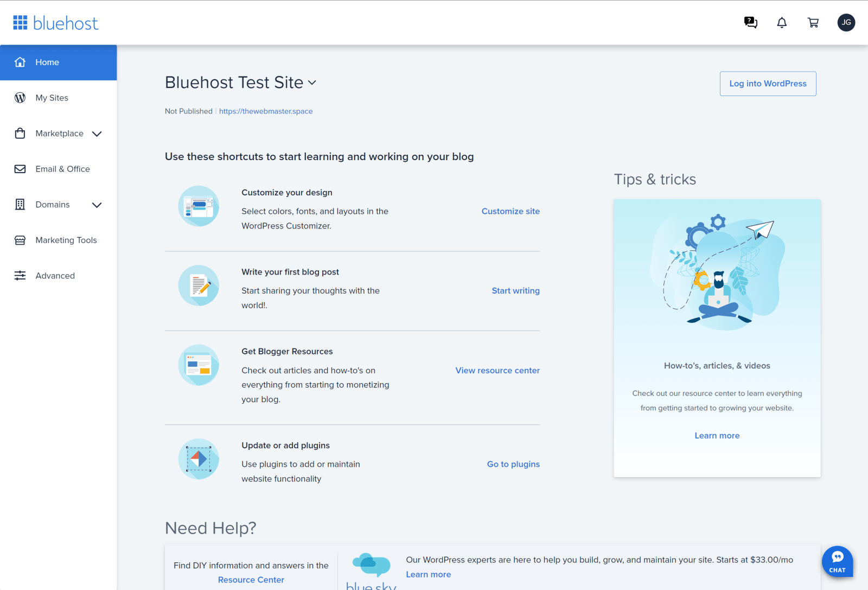Open Email & Office section
The image size is (868, 590).
point(59,169)
